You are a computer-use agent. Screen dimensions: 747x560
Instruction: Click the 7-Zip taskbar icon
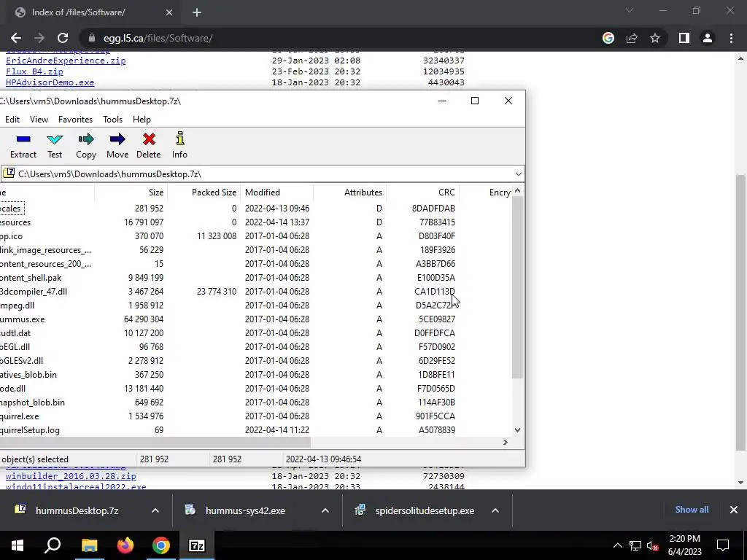(197, 545)
